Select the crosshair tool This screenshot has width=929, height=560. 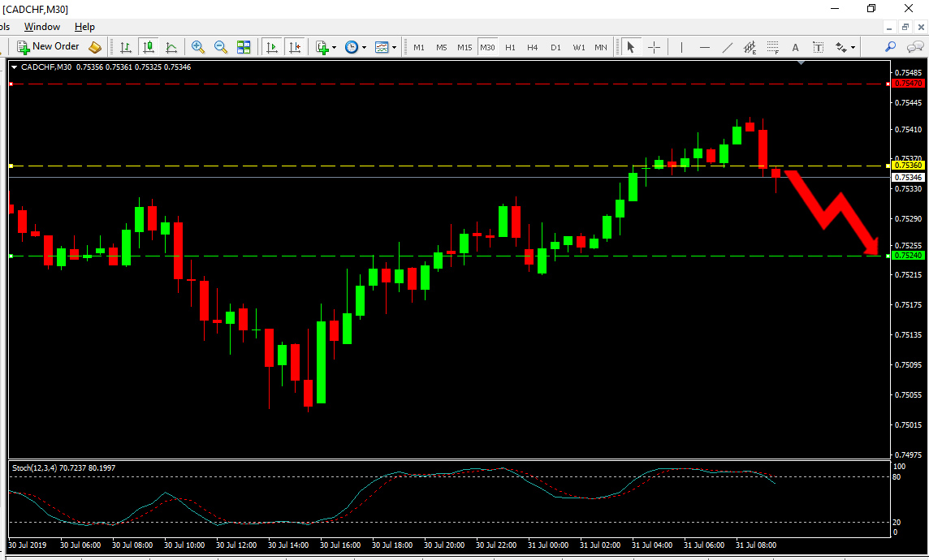click(x=654, y=47)
